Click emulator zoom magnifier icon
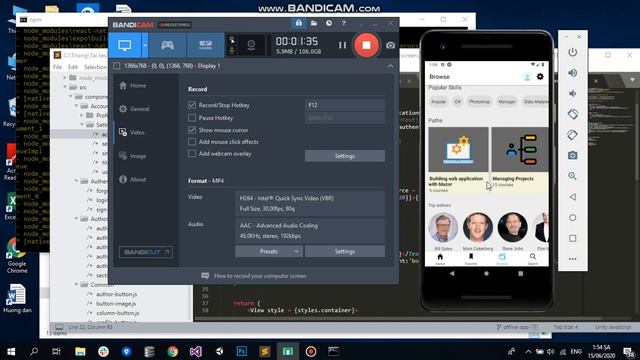The width and height of the screenshot is (640, 360). 573,176
